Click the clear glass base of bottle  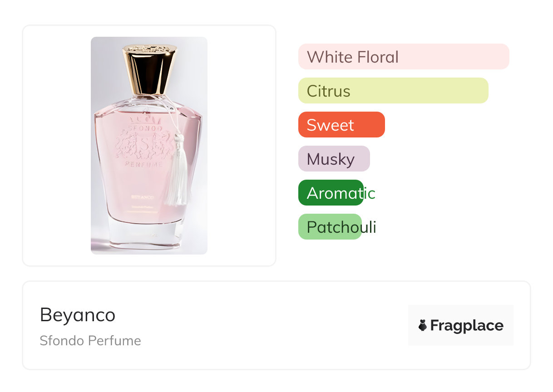coord(148,235)
